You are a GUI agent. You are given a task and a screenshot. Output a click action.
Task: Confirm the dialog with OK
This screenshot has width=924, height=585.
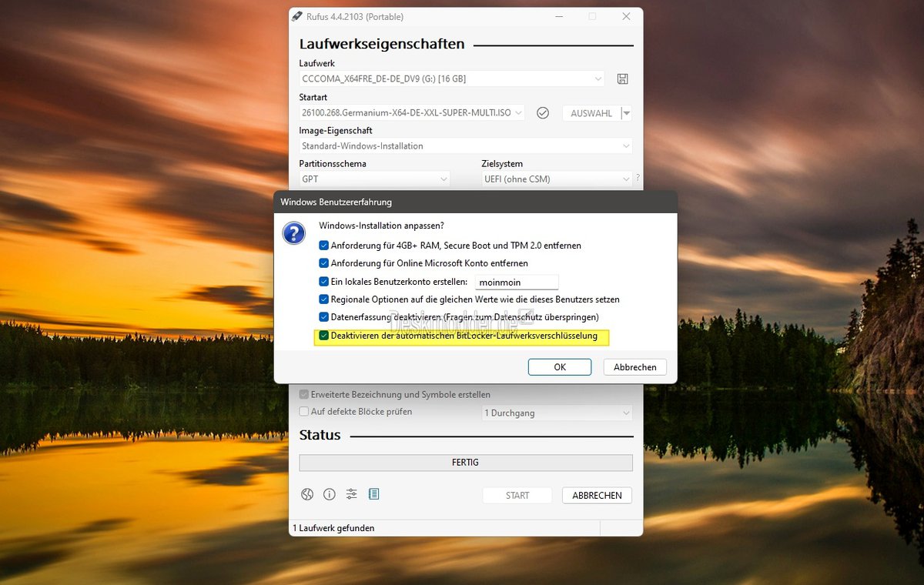click(560, 367)
